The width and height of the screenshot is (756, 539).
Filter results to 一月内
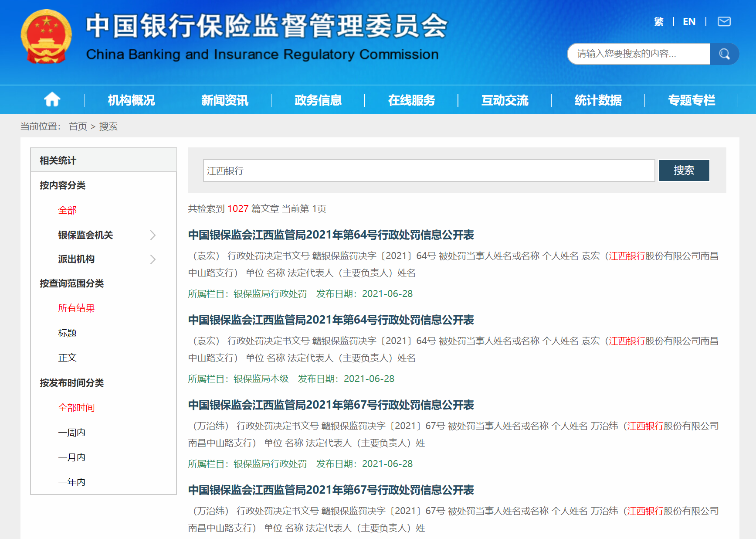coord(71,457)
